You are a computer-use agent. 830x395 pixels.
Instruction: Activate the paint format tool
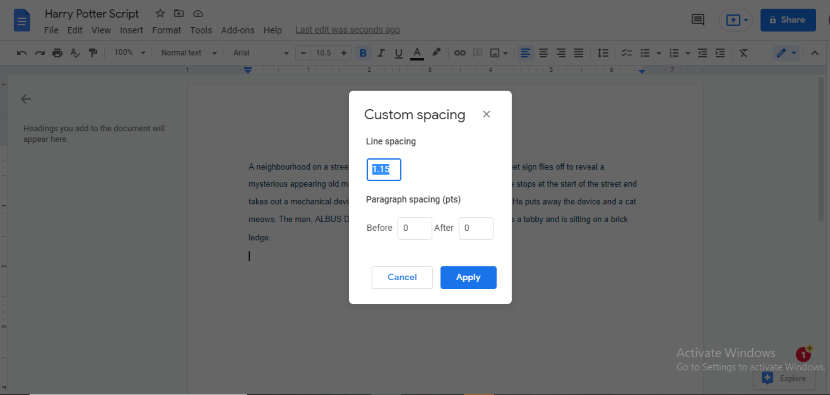pyautogui.click(x=93, y=53)
